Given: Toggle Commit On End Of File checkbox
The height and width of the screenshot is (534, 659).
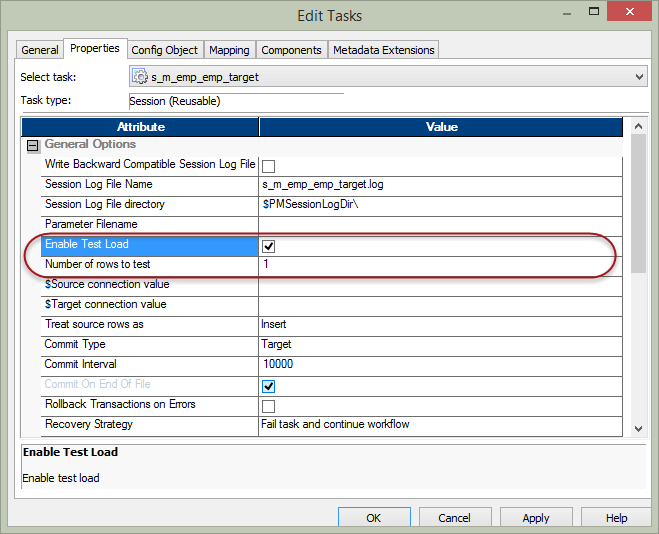Looking at the screenshot, I should pos(268,385).
